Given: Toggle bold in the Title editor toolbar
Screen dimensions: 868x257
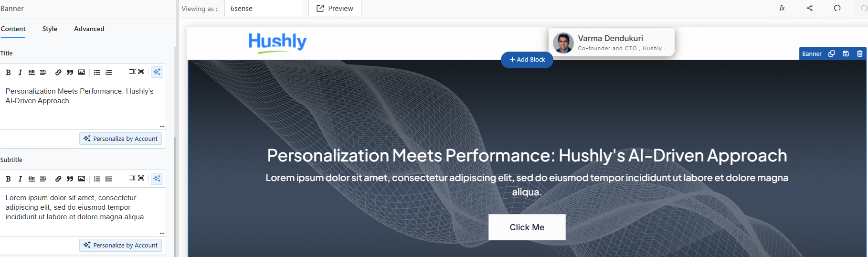Looking at the screenshot, I should [x=8, y=73].
